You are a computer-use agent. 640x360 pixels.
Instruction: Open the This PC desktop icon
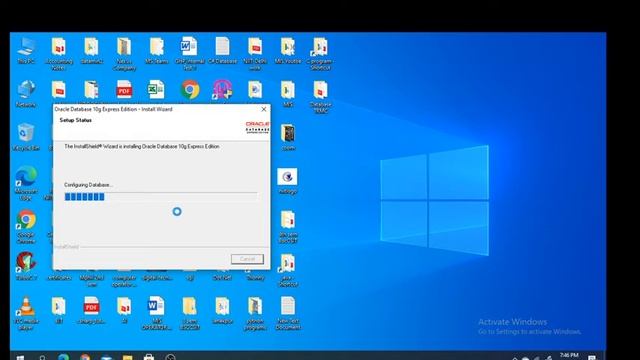[x=26, y=51]
